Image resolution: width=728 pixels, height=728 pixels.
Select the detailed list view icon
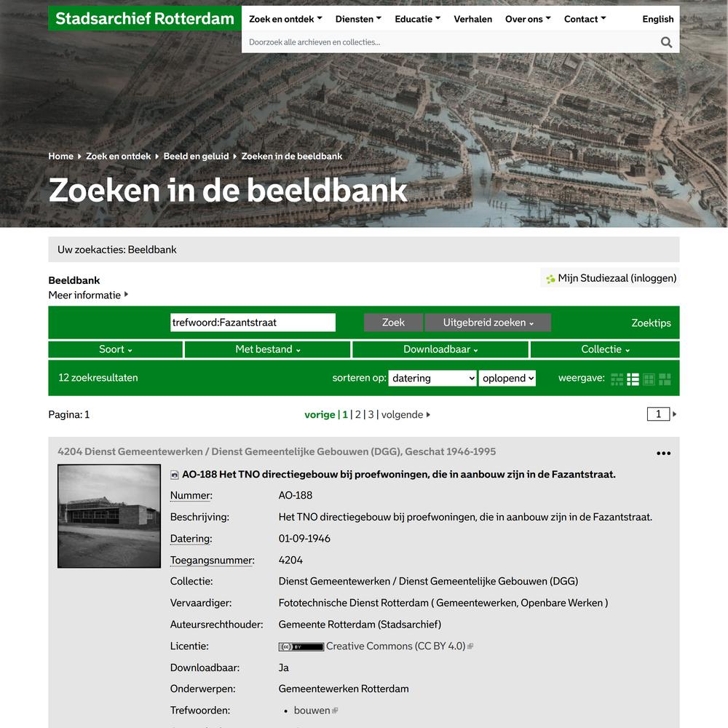click(x=633, y=379)
